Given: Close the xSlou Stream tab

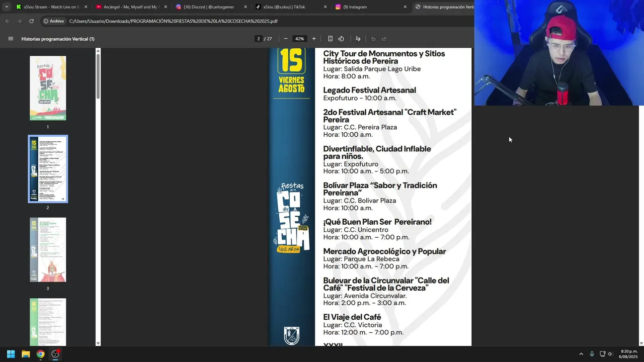Looking at the screenshot, I should [x=86, y=7].
